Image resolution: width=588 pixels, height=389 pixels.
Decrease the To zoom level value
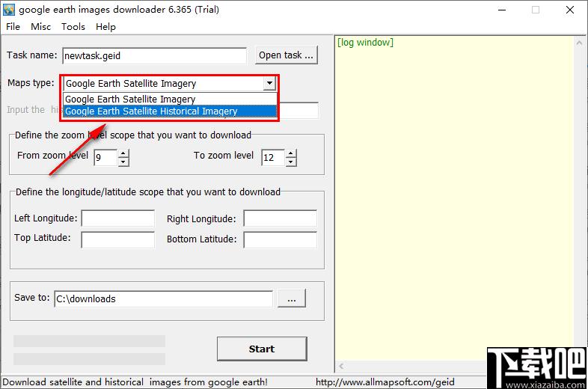(x=290, y=162)
